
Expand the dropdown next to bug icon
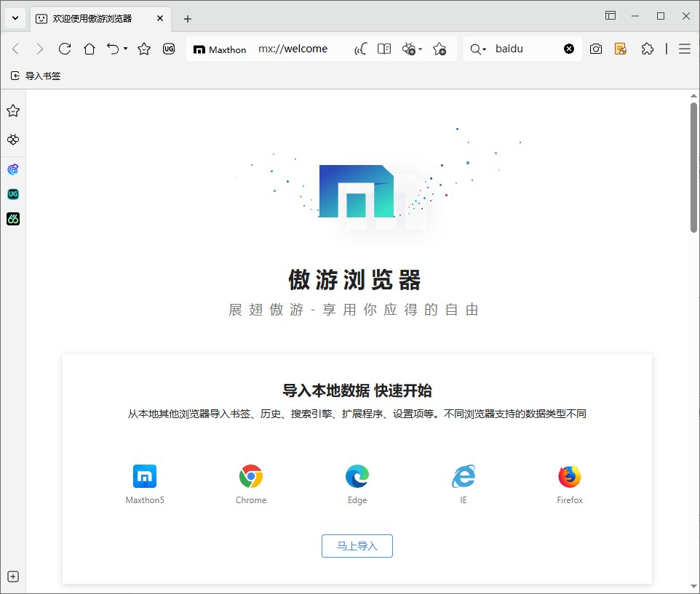tap(420, 49)
